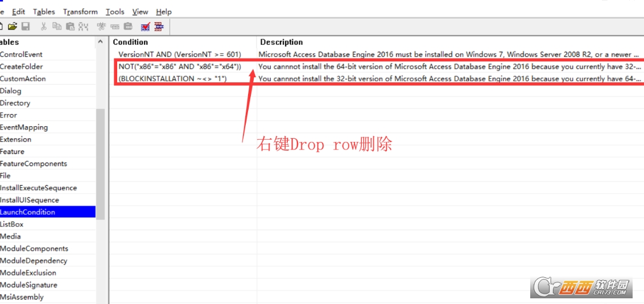Click the Copy icon showing two pages
This screenshot has height=304, width=644.
click(57, 27)
